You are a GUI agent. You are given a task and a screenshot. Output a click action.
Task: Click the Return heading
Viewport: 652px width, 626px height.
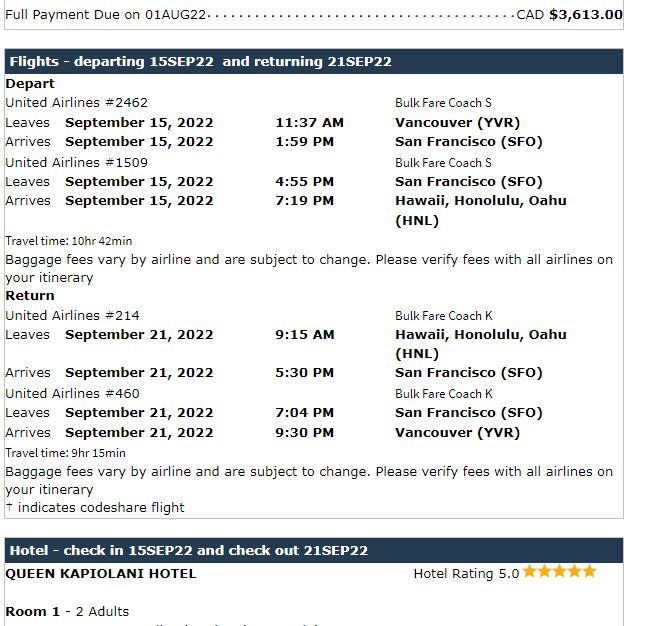point(30,296)
